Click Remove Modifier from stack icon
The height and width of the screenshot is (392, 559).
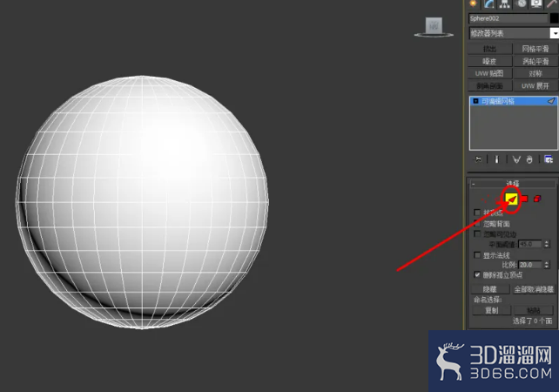[529, 159]
